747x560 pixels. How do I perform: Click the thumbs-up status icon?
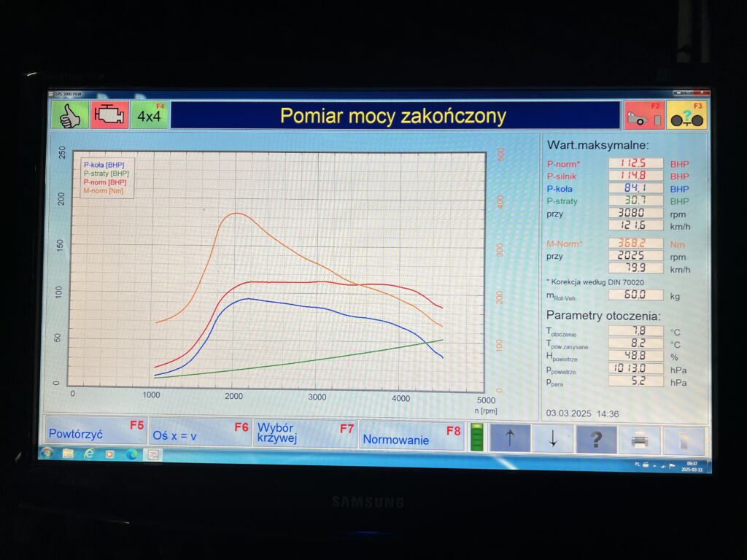[70, 116]
